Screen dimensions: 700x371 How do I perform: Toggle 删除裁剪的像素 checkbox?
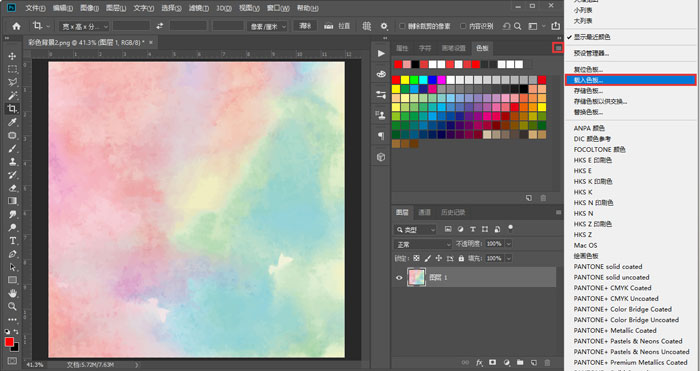[402, 26]
